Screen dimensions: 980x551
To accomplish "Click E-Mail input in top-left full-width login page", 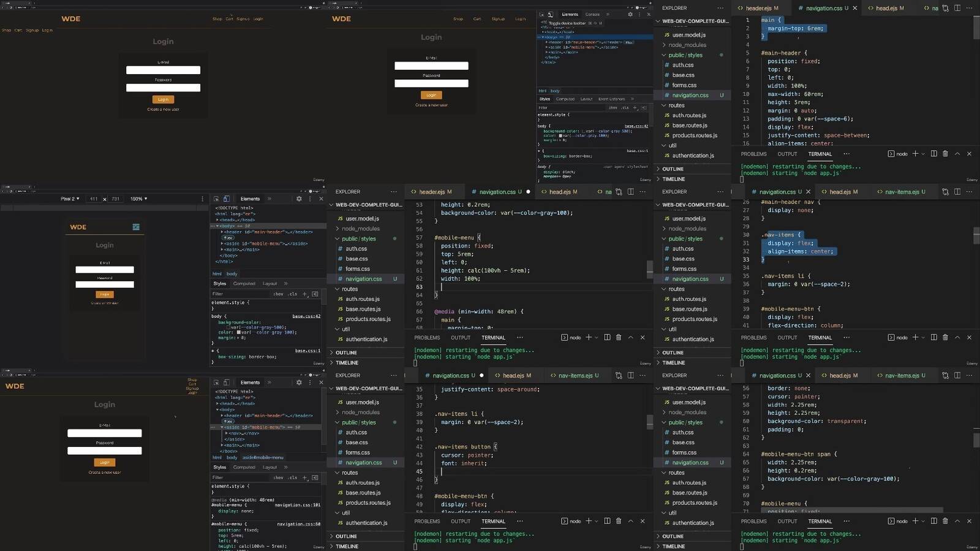I will click(163, 70).
